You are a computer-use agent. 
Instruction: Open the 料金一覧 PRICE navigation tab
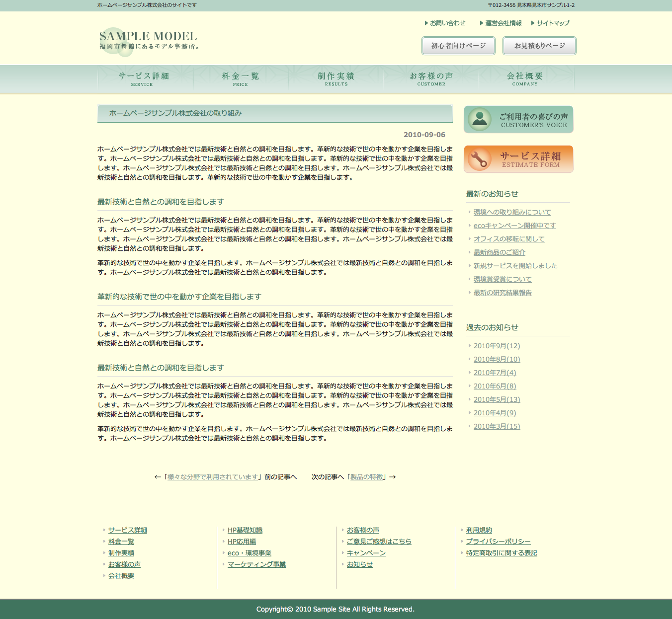coord(241,78)
